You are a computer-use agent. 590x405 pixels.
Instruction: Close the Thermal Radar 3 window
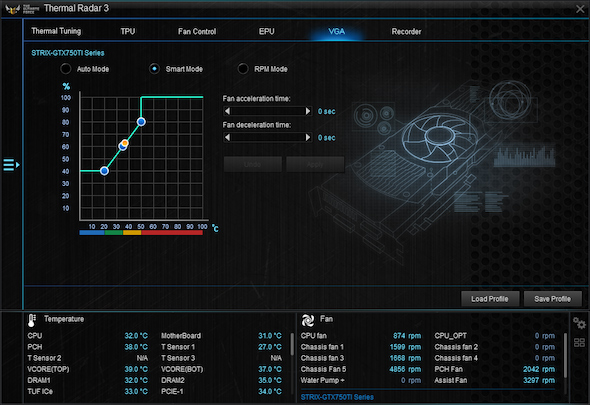point(580,9)
